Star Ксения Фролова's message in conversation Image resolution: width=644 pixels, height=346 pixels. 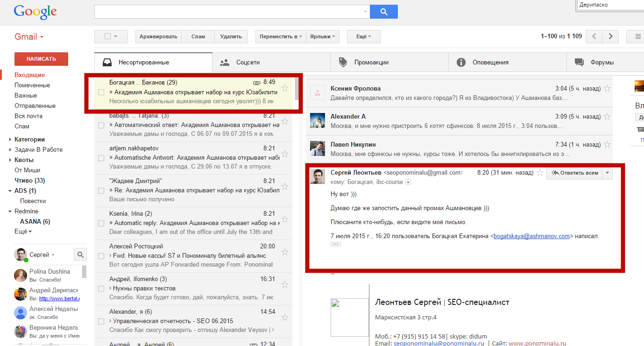pos(607,88)
